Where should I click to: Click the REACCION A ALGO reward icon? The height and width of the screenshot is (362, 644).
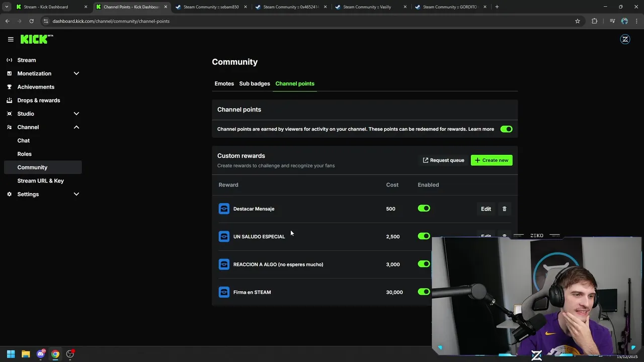[224, 264]
